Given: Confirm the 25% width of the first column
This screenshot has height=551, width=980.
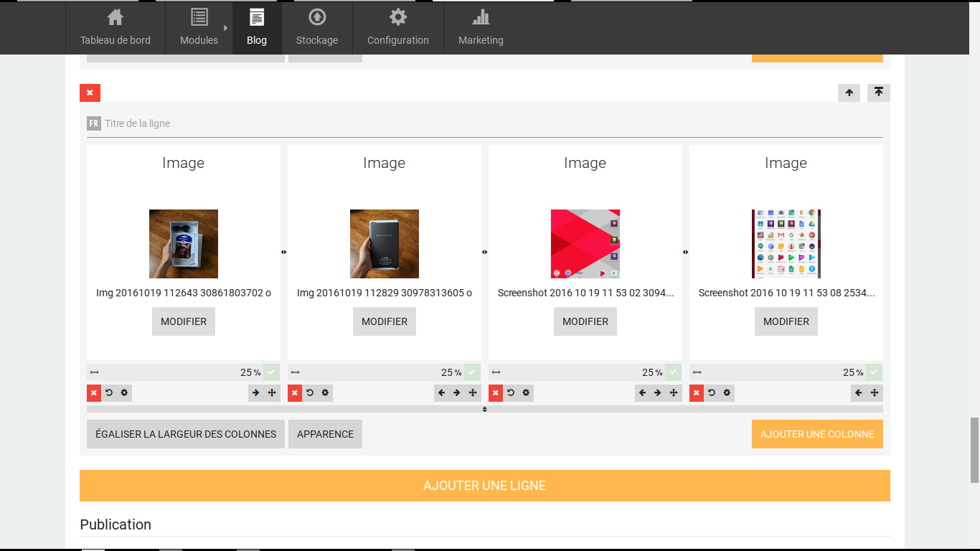Looking at the screenshot, I should point(271,372).
